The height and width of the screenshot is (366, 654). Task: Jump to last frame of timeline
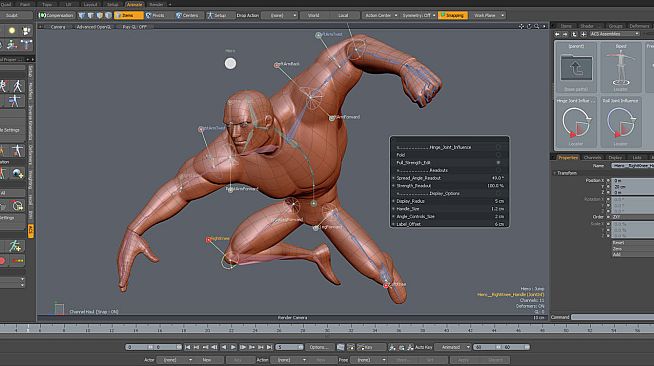pos(270,347)
